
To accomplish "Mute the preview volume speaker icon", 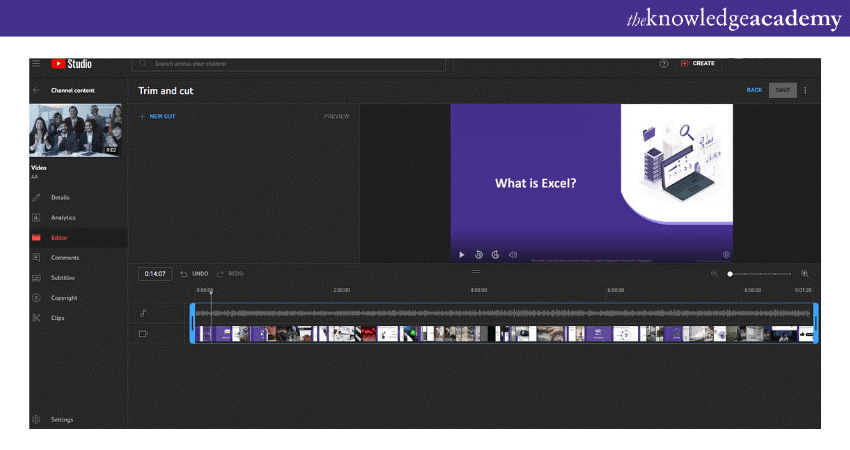I will (x=513, y=254).
